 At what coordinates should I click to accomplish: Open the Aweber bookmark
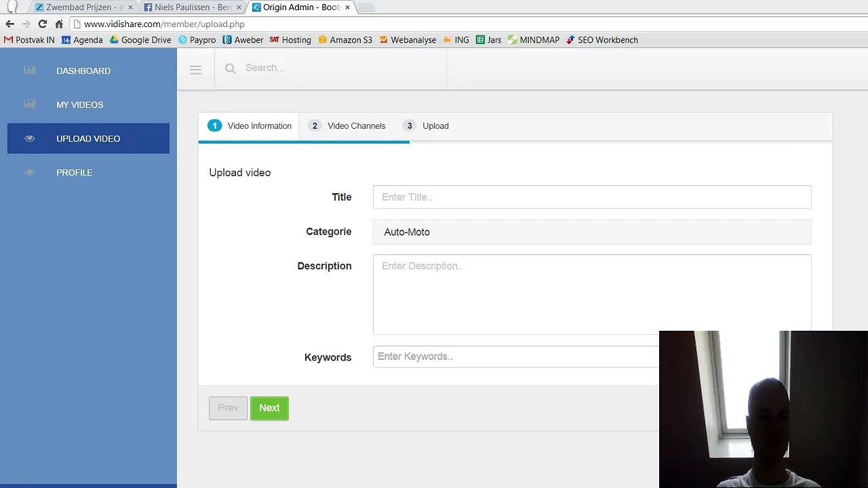[243, 40]
